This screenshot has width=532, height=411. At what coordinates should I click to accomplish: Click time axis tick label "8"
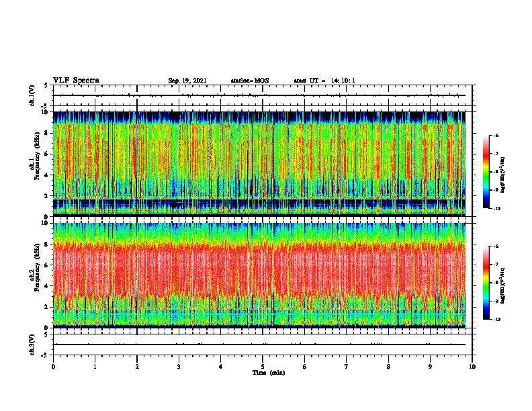[388, 367]
